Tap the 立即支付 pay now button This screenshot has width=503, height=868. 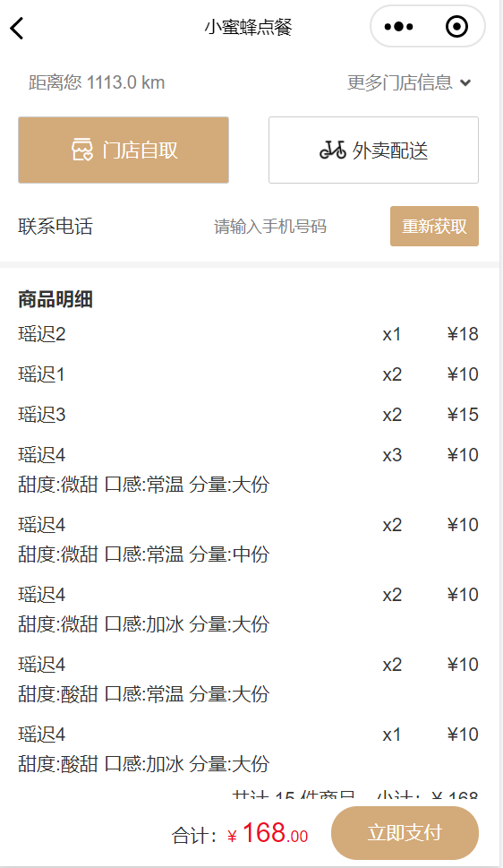point(405,832)
